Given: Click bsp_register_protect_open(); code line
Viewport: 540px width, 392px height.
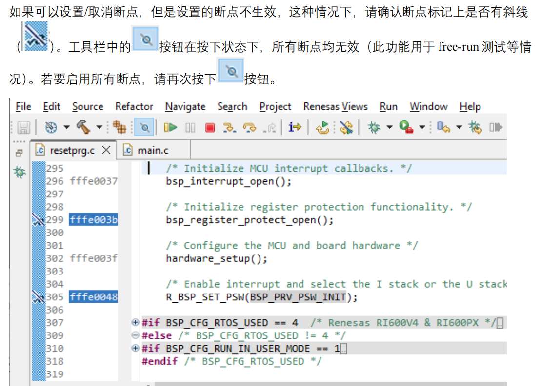Looking at the screenshot, I should click(x=250, y=220).
